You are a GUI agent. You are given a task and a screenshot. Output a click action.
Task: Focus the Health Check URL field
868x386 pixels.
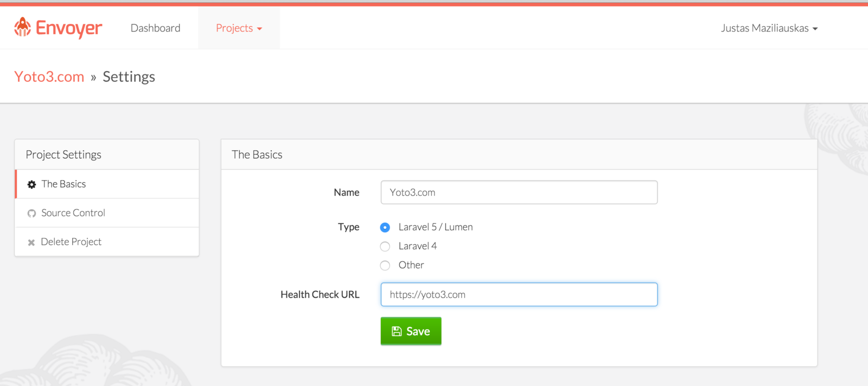(519, 294)
